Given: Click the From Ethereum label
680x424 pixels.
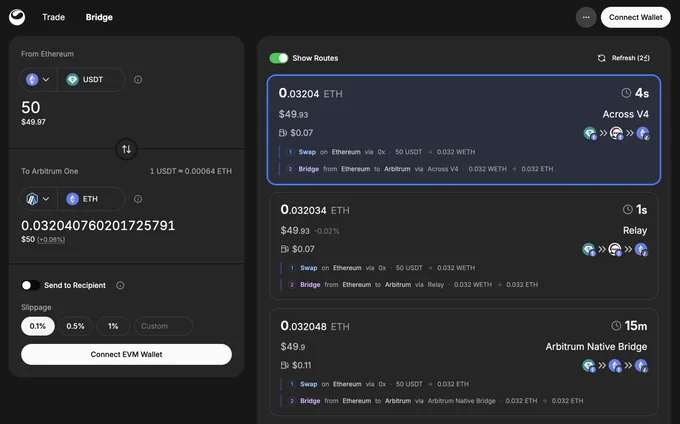Looking at the screenshot, I should click(x=47, y=54).
